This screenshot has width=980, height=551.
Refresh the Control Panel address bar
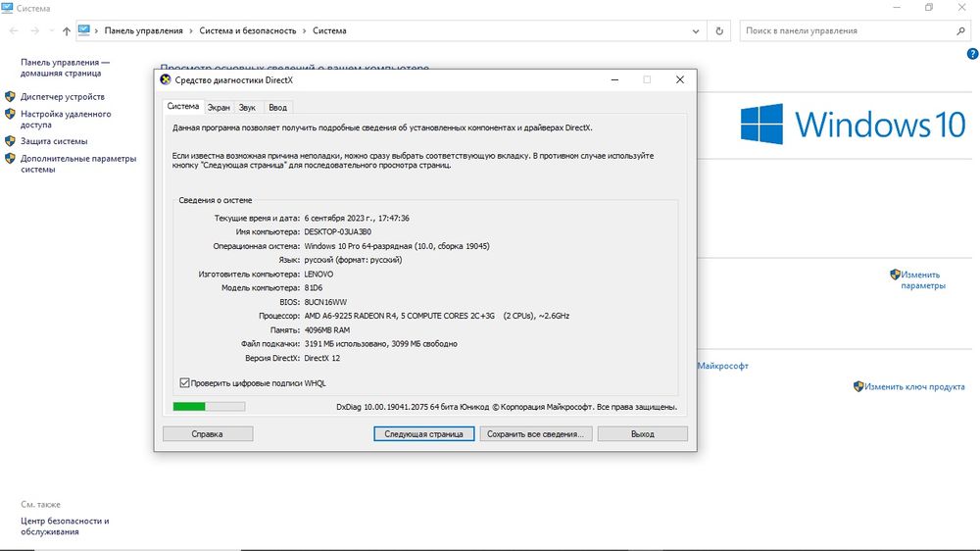tap(719, 30)
